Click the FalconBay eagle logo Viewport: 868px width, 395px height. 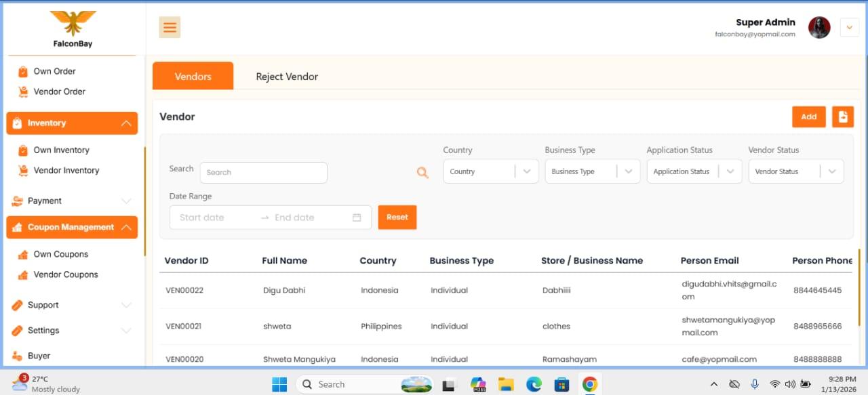[73, 23]
